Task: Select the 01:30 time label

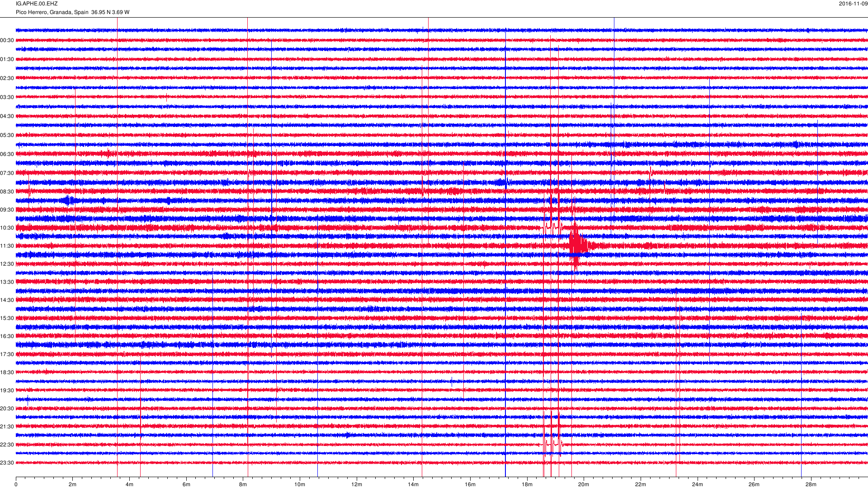Action: click(7, 59)
